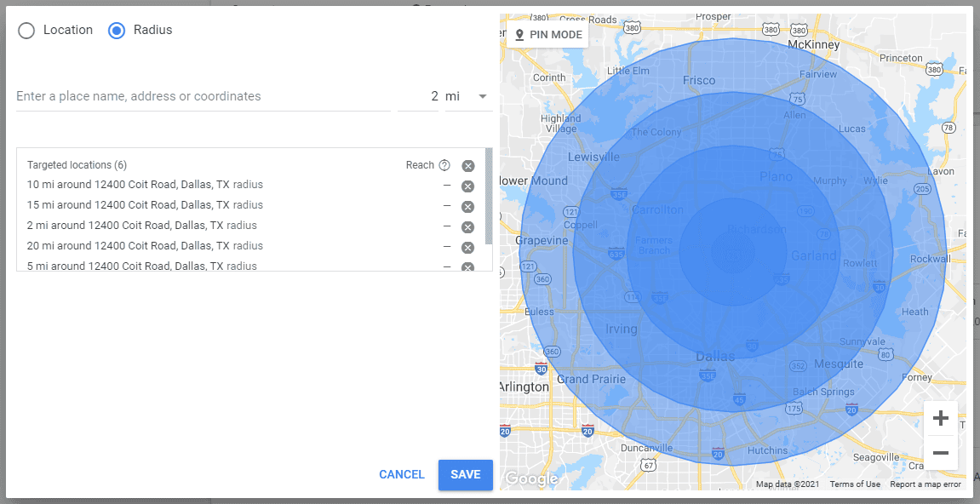Click the Lewisville label on the map
This screenshot has height=504, width=980.
point(593,157)
